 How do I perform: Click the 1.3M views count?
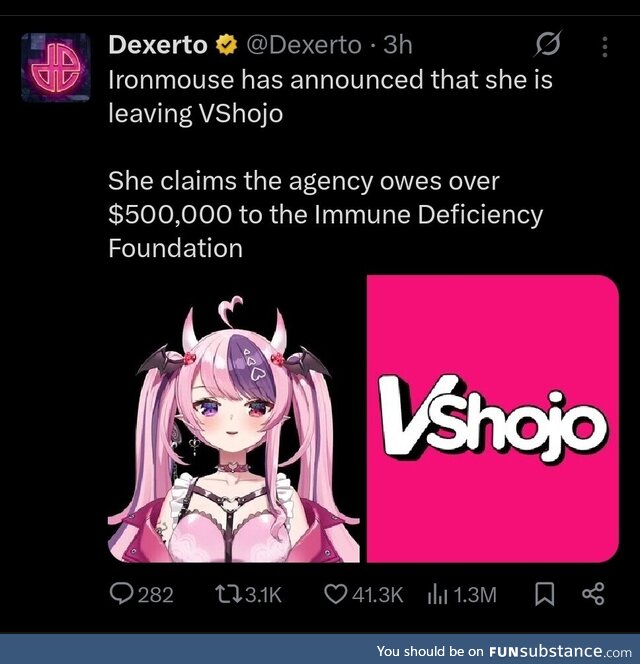click(x=475, y=595)
